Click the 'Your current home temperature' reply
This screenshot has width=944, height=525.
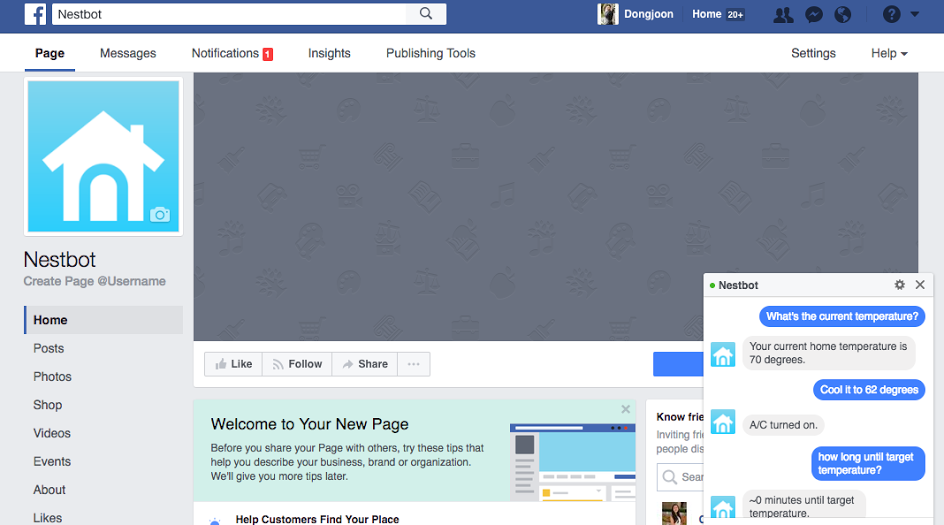pyautogui.click(x=828, y=353)
